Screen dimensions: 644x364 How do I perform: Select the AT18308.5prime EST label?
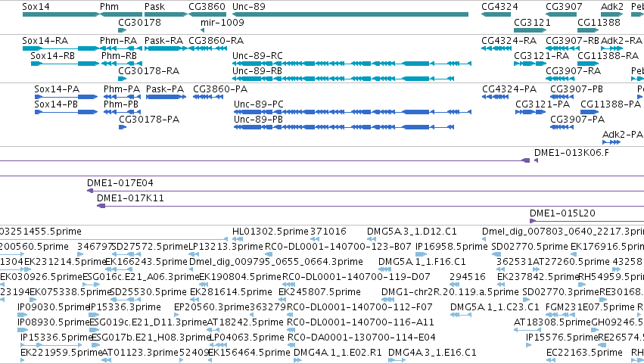[x=552, y=322]
